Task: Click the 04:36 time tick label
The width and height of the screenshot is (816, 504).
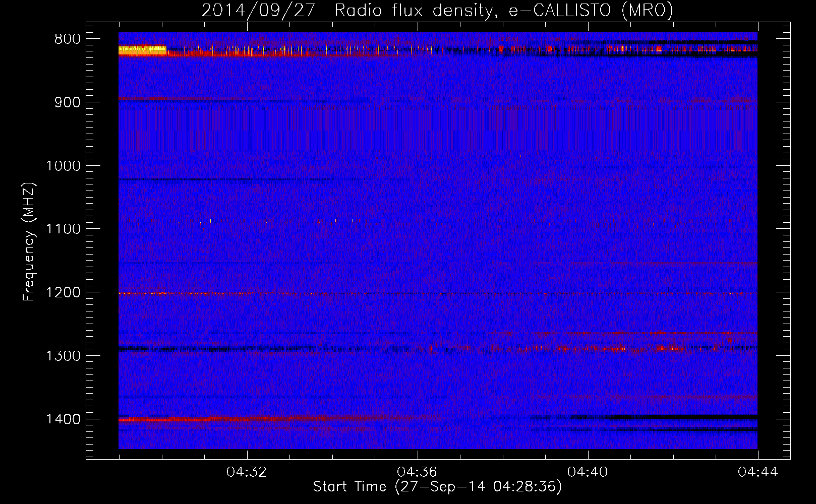Action: [x=417, y=472]
